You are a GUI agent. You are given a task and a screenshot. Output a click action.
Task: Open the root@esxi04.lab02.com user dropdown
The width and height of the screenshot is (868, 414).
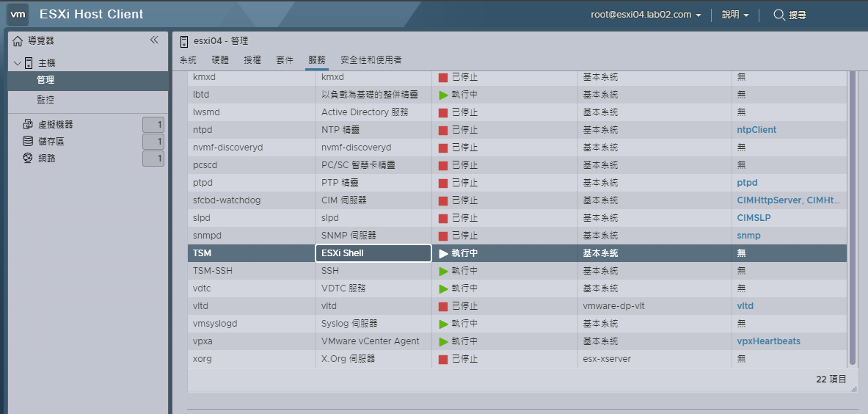pyautogui.click(x=646, y=15)
